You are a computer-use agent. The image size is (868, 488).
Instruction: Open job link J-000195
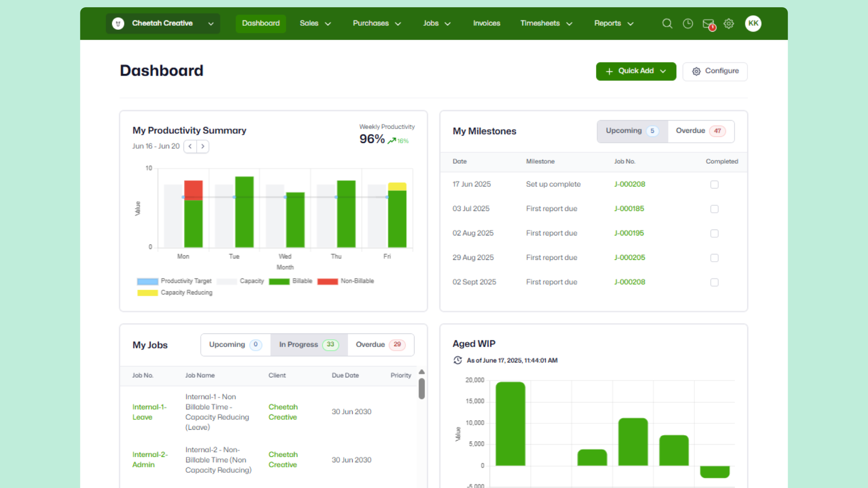(x=629, y=233)
